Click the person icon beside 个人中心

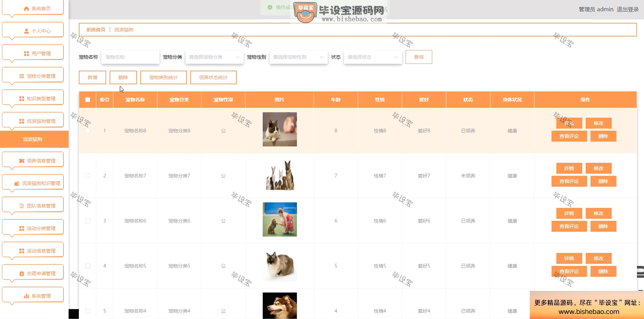coord(26,31)
